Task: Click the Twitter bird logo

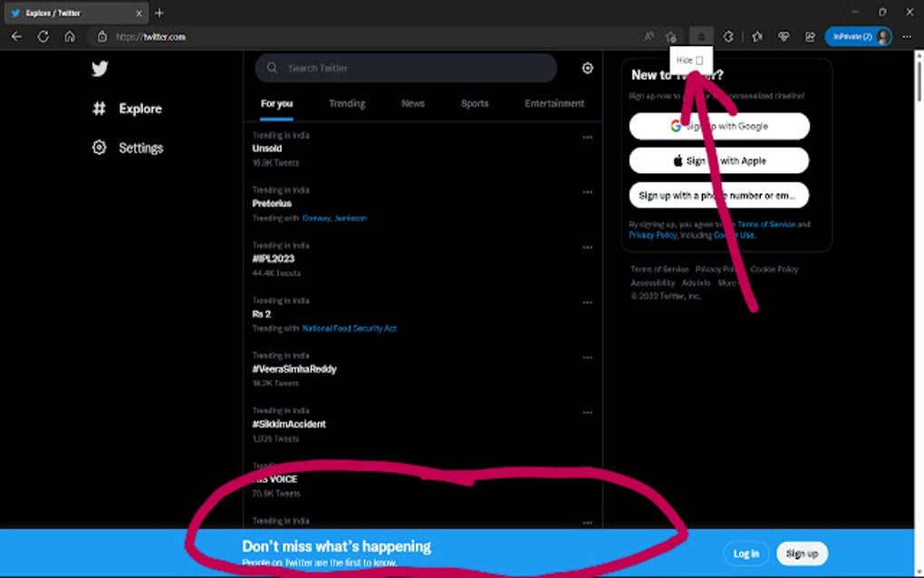Action: 100,68
